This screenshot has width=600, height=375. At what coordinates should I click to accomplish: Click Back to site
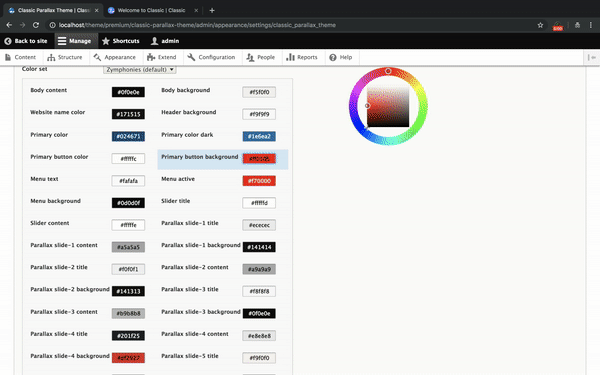point(26,41)
